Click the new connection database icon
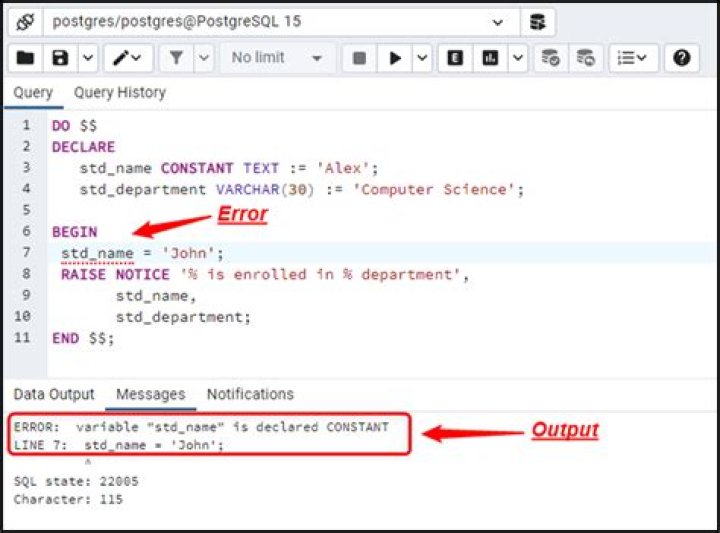 coord(538,22)
